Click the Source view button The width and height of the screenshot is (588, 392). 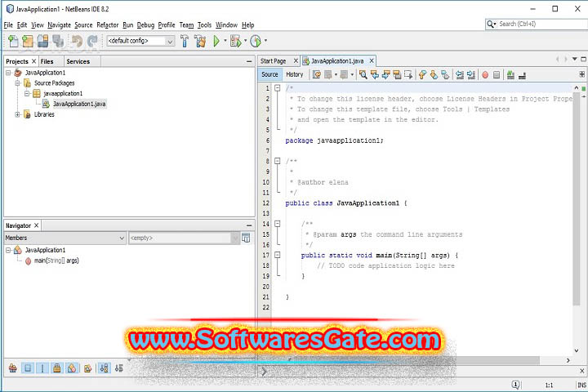tap(269, 74)
